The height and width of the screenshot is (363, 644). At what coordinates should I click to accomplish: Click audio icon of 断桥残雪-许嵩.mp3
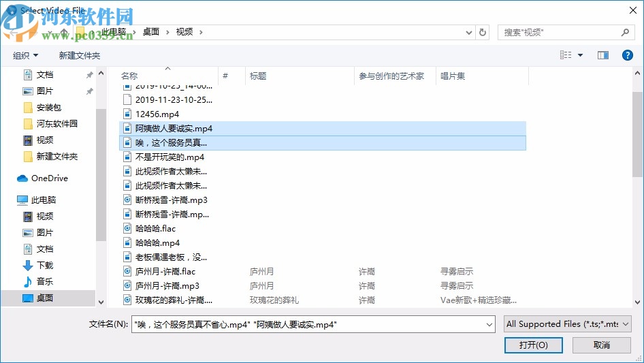click(x=127, y=200)
